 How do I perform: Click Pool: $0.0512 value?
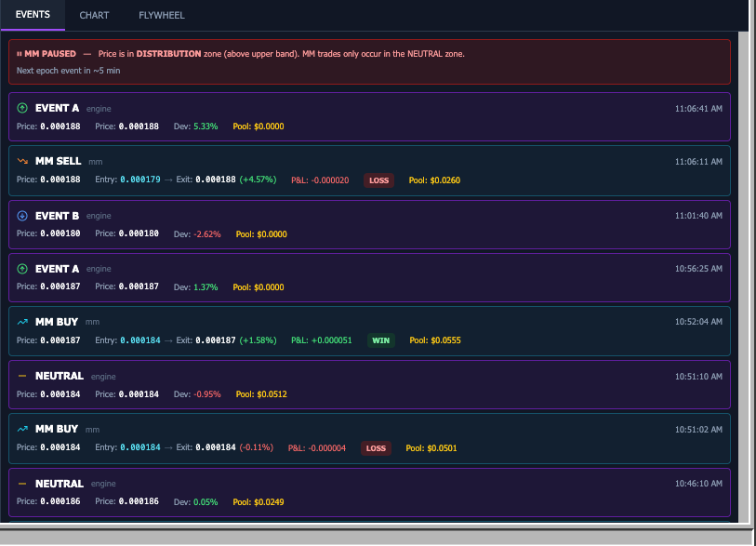click(x=261, y=394)
